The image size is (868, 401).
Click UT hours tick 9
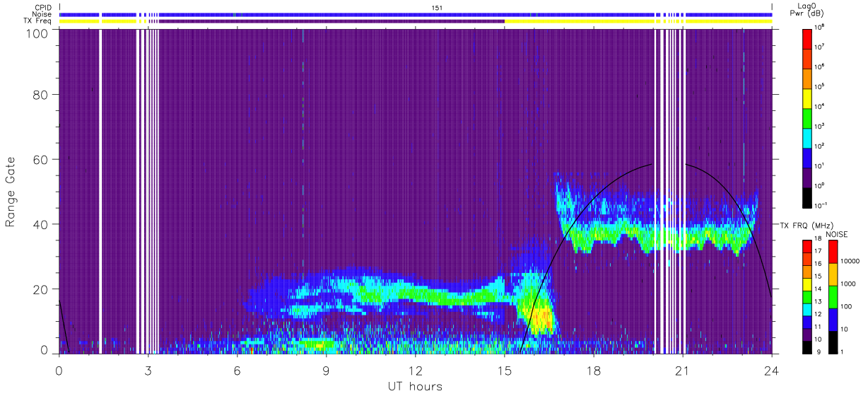[x=327, y=369]
